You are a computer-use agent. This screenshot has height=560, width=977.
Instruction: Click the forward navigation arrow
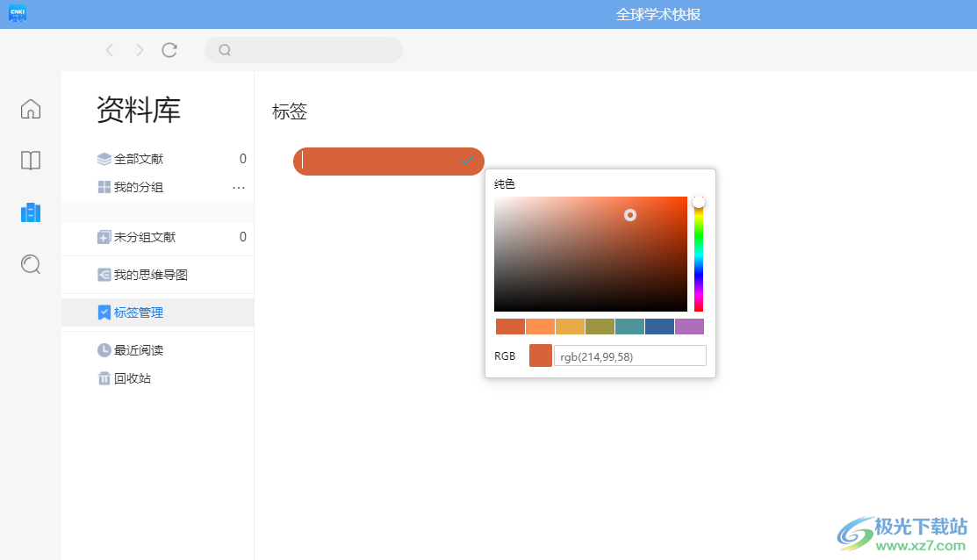(139, 50)
